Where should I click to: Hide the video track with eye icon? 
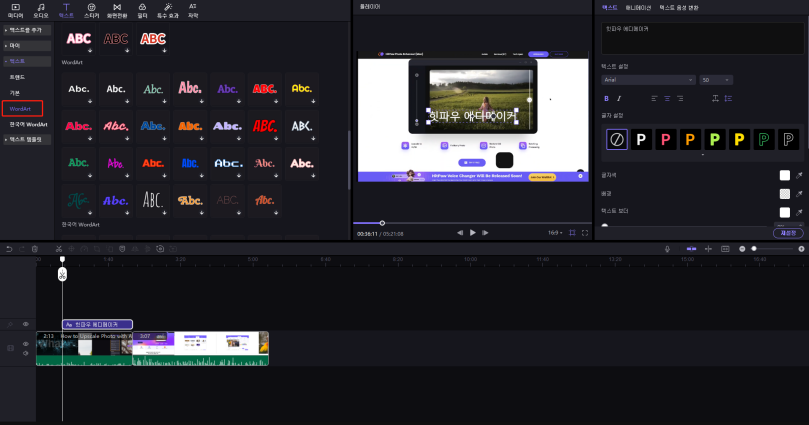[x=25, y=344]
